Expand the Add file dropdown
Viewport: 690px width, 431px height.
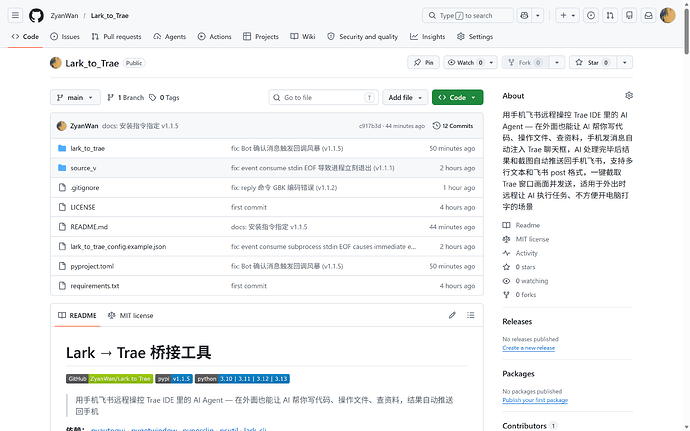(405, 97)
